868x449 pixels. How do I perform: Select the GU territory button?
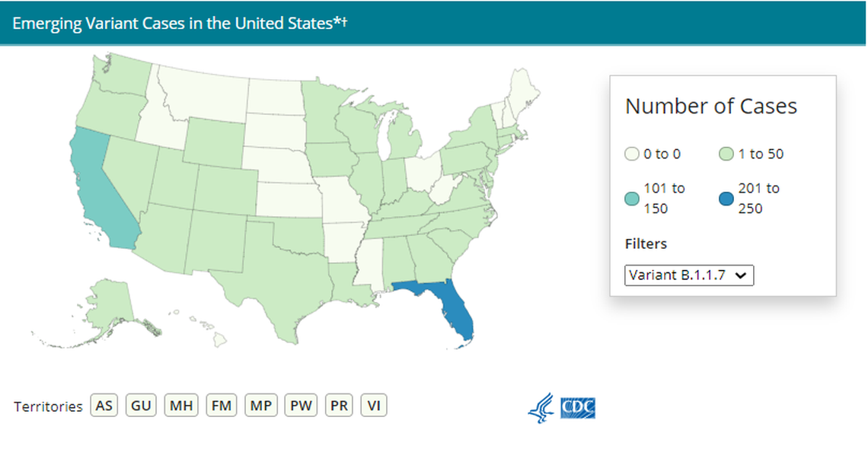tap(141, 405)
